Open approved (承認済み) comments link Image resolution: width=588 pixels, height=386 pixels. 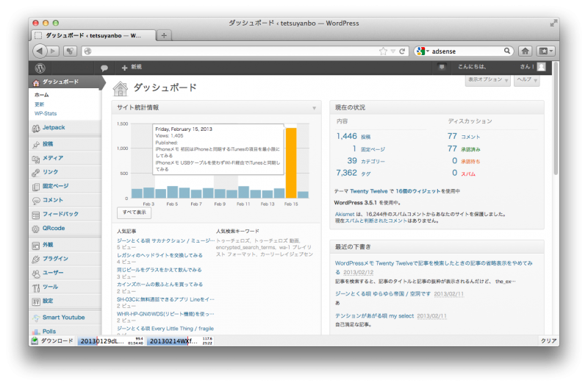[470, 150]
